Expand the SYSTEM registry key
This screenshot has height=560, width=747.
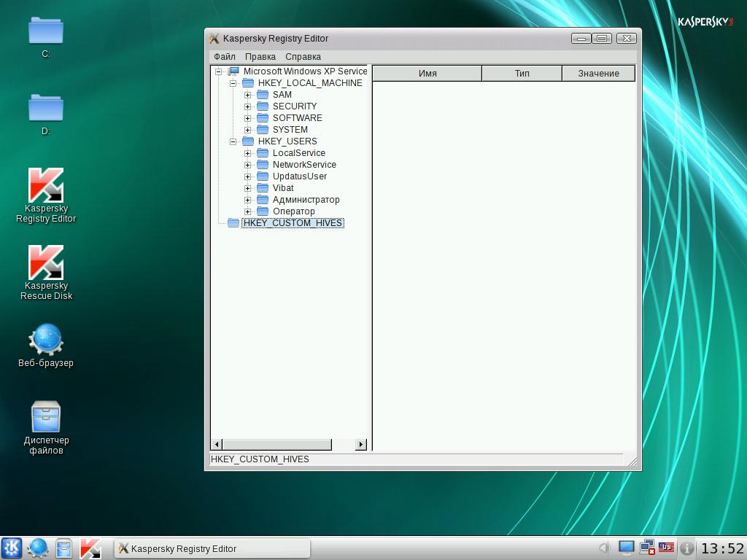pyautogui.click(x=248, y=130)
